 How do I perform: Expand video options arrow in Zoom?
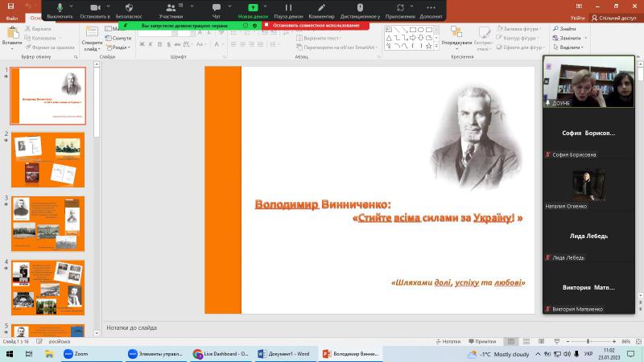pyautogui.click(x=108, y=6)
